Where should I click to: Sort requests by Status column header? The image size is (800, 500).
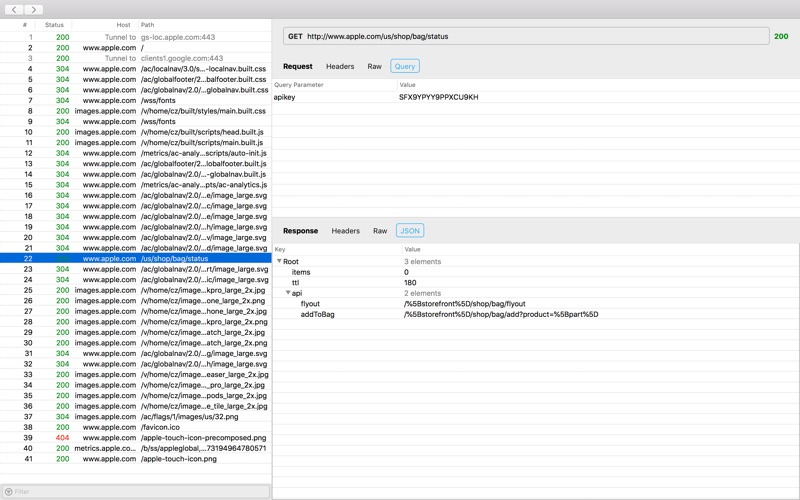point(54,24)
